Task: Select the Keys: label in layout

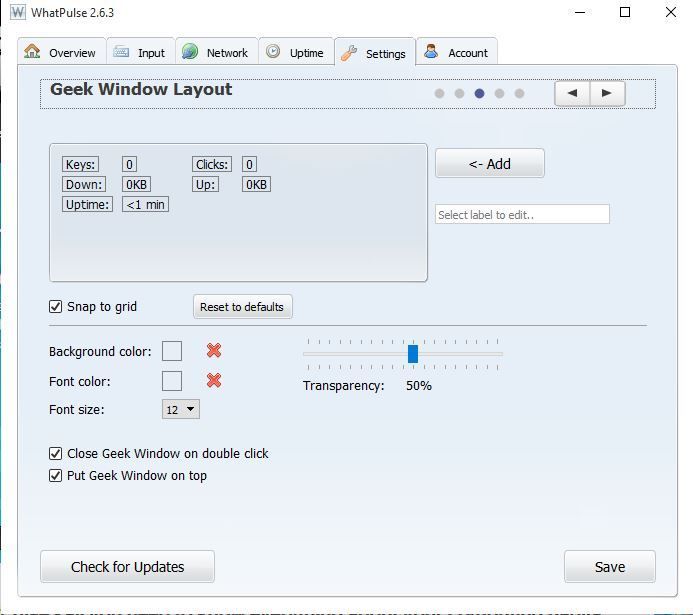Action: (80, 164)
